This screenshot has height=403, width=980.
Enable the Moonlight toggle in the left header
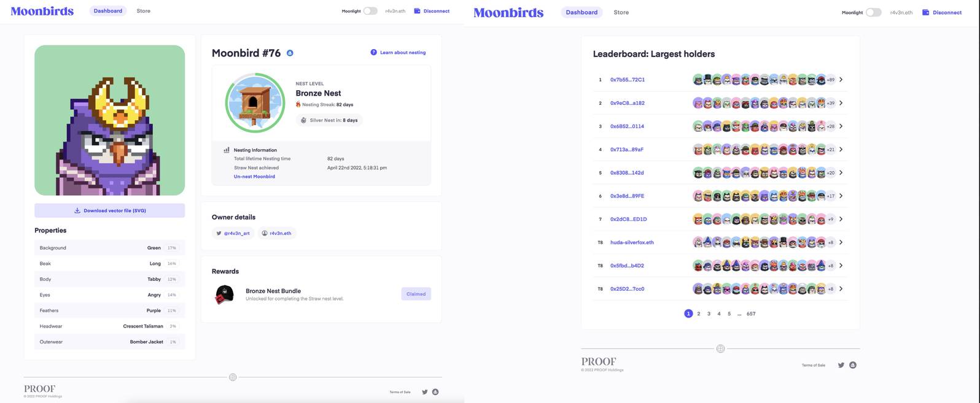click(368, 10)
